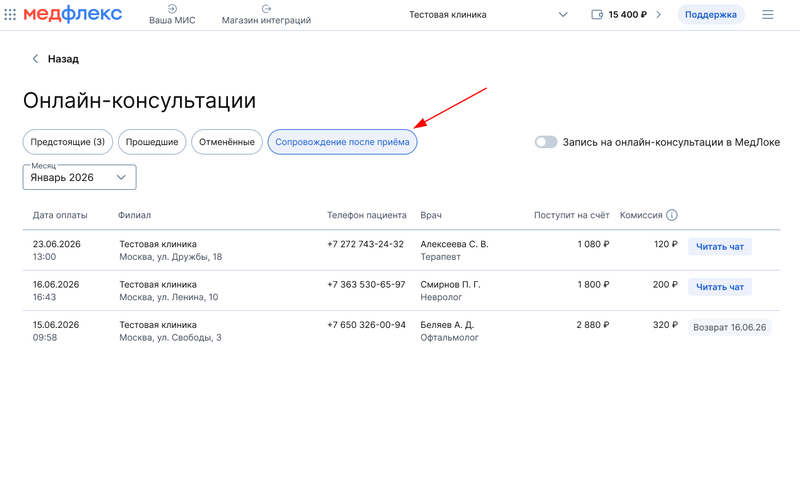This screenshot has width=800, height=478.
Task: Open Ваша МИС section
Action: pos(172,14)
